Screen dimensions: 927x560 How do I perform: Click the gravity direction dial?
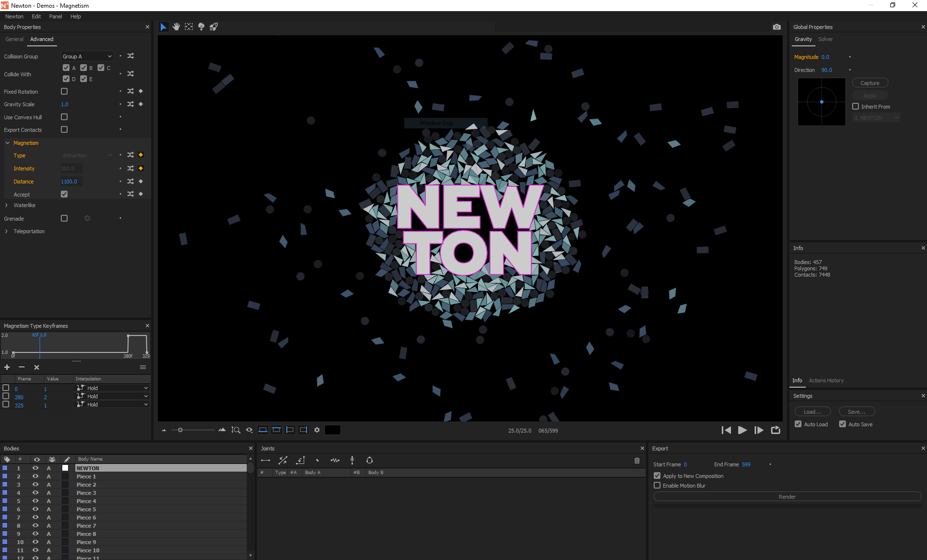coord(822,102)
